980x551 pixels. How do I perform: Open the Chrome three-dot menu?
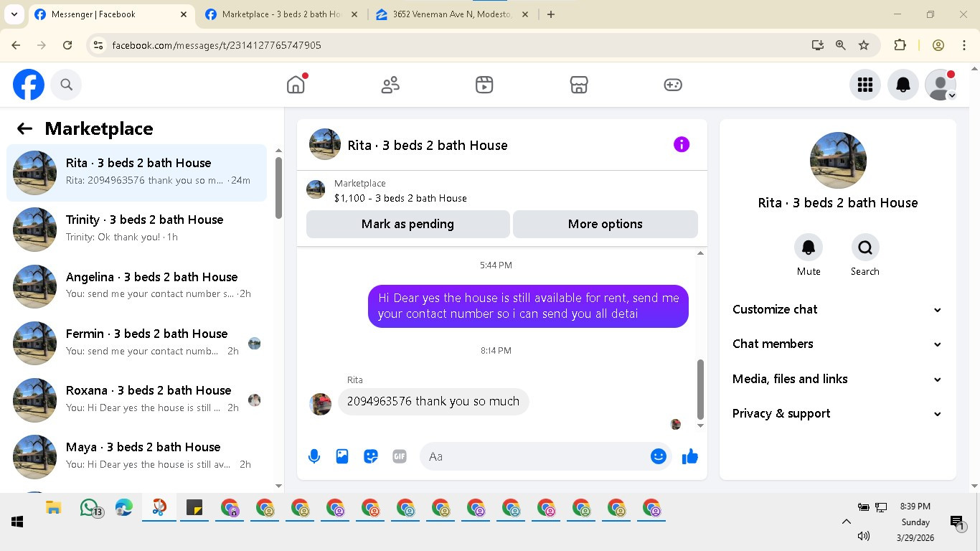click(964, 45)
